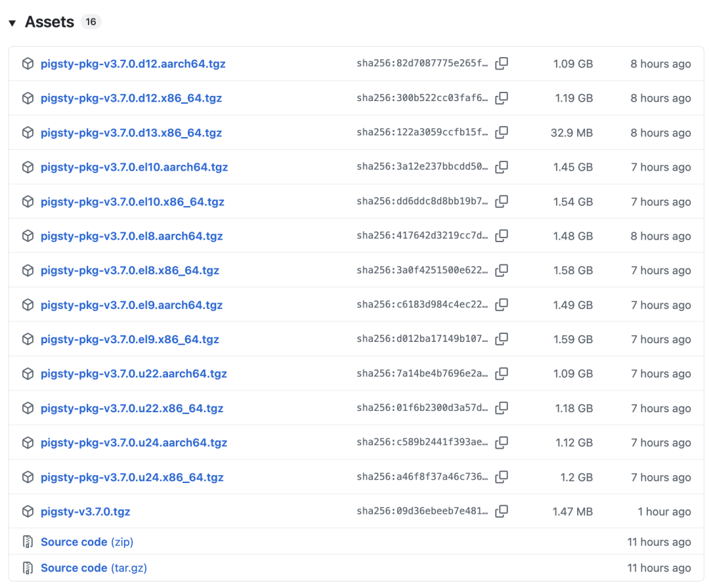Screen dimensions: 709x588
Task: Copy sha256 for pigsty-pkg-v3.7.0.d12.aarch64.tgz
Action: pos(502,64)
